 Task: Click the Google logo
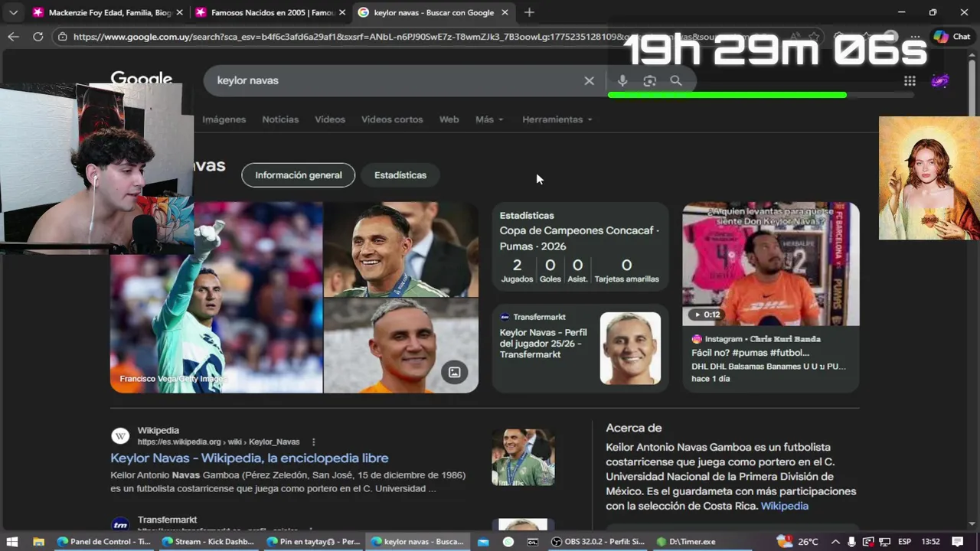[x=142, y=78]
